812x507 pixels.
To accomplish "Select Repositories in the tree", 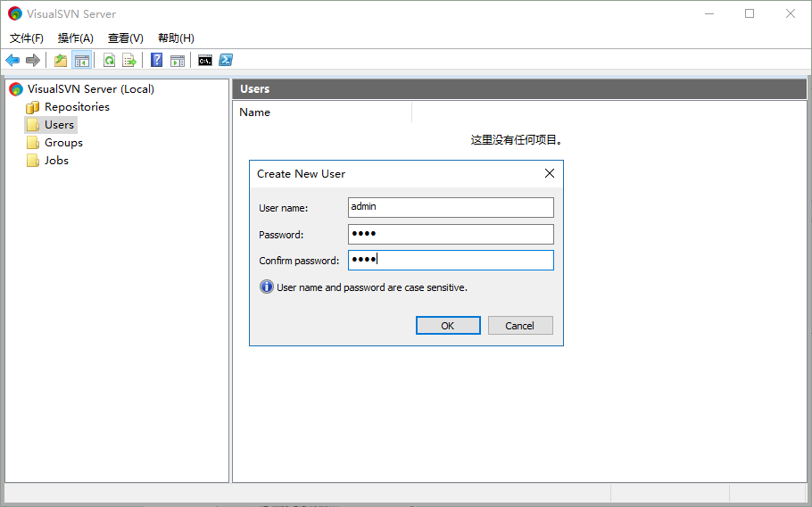I will tap(77, 107).
